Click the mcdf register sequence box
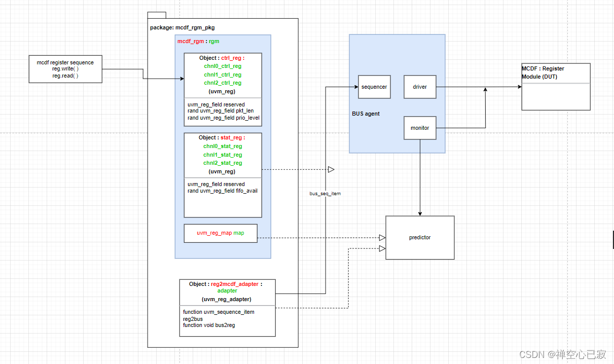 [x=65, y=68]
